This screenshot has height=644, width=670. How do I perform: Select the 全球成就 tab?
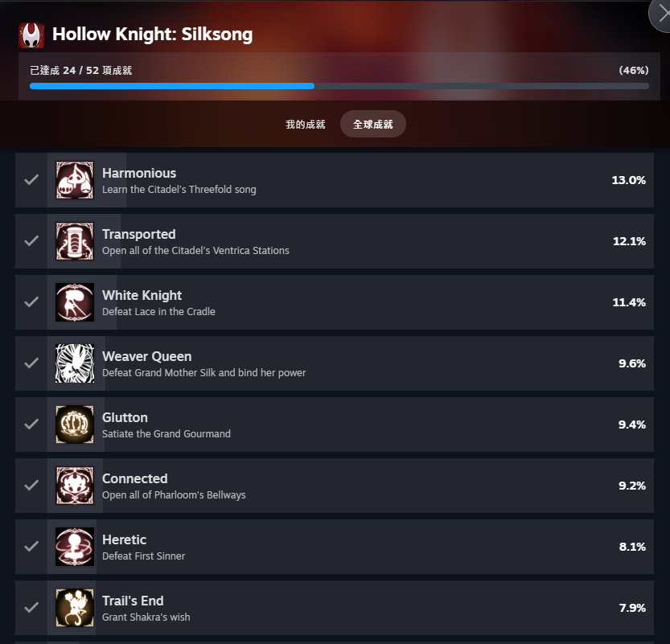click(x=373, y=125)
